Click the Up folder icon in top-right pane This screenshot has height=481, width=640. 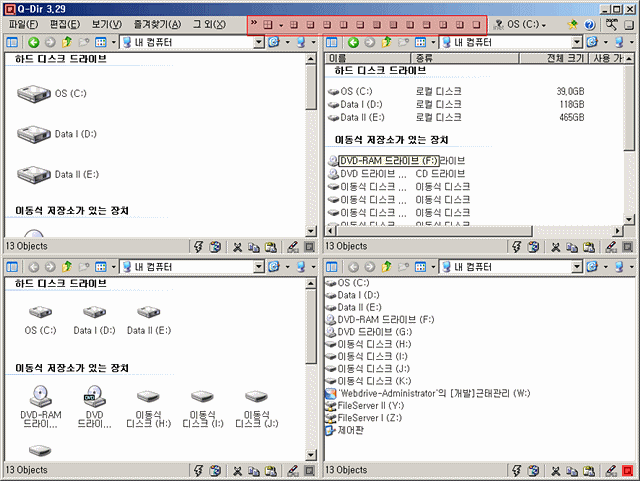point(385,43)
